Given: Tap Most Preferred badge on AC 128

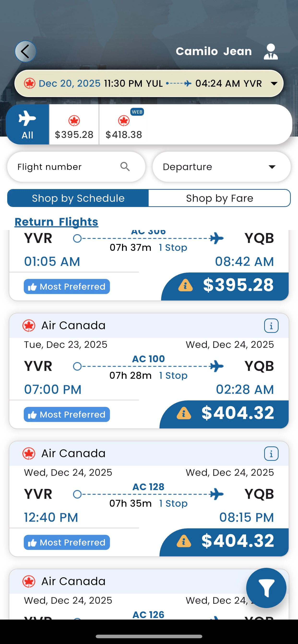Looking at the screenshot, I should (x=67, y=542).
